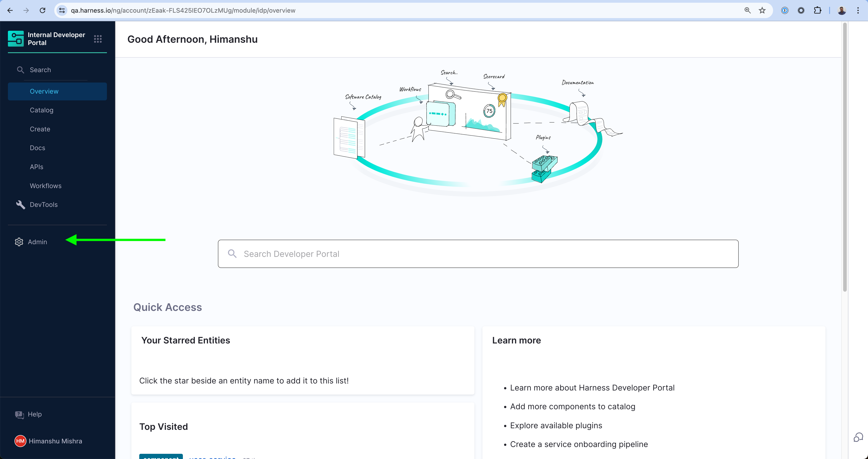Go to Workflows in sidebar
Image resolution: width=868 pixels, height=459 pixels.
coord(45,186)
